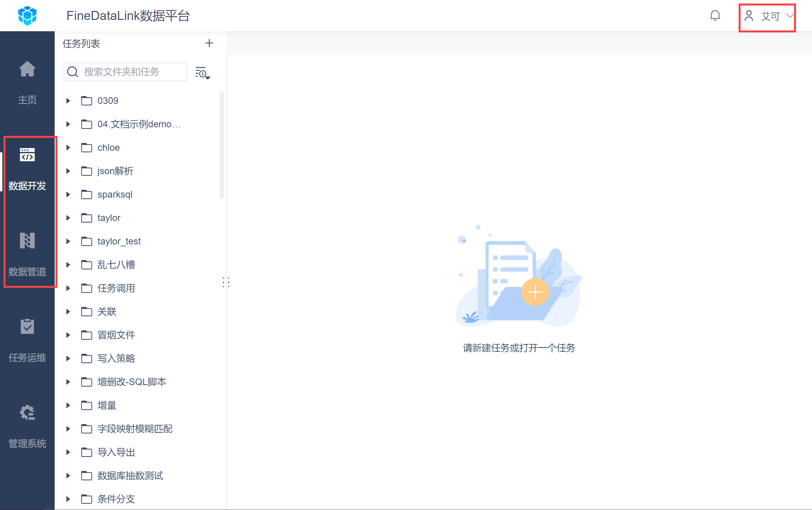Open the 数据管道 sidebar icon
Viewport: 812px width, 510px height.
(27, 241)
